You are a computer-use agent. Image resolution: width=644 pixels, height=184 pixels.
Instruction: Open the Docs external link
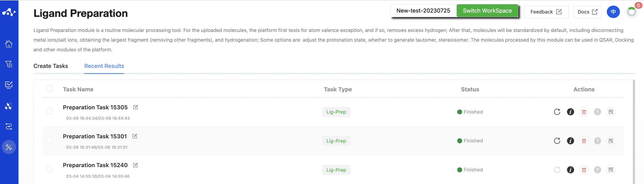pyautogui.click(x=587, y=12)
